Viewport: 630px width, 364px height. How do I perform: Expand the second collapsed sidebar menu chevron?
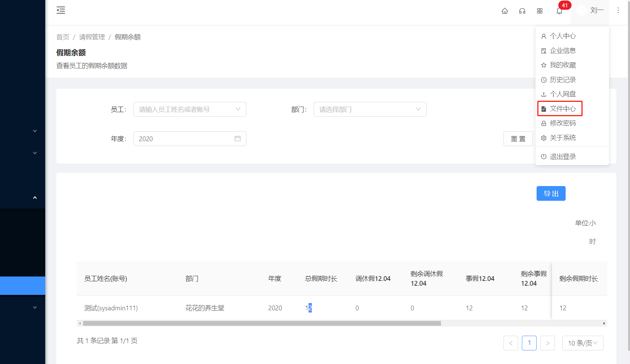click(35, 153)
